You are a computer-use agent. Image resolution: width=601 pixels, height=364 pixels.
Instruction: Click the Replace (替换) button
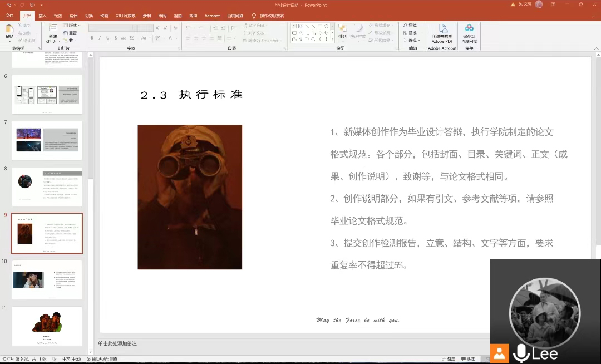point(412,33)
